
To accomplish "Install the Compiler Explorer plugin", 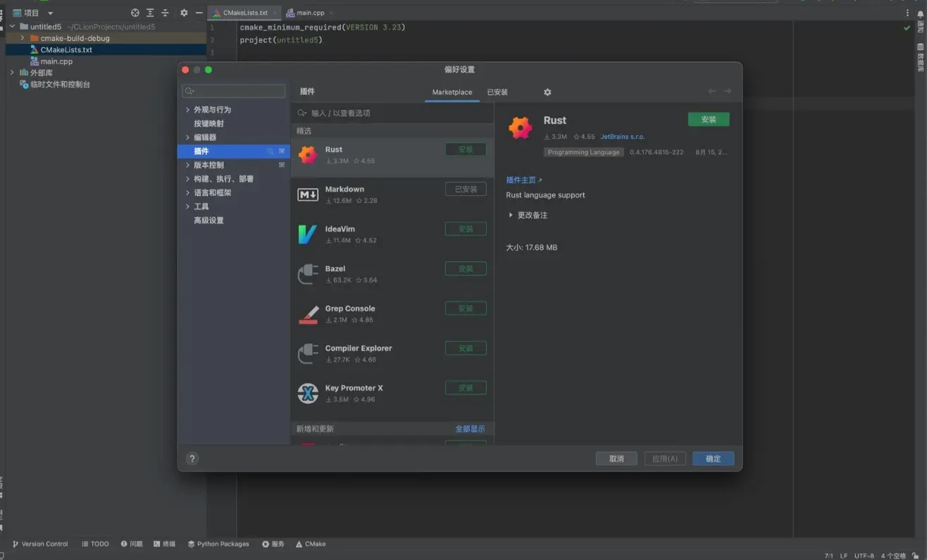I will pos(466,348).
